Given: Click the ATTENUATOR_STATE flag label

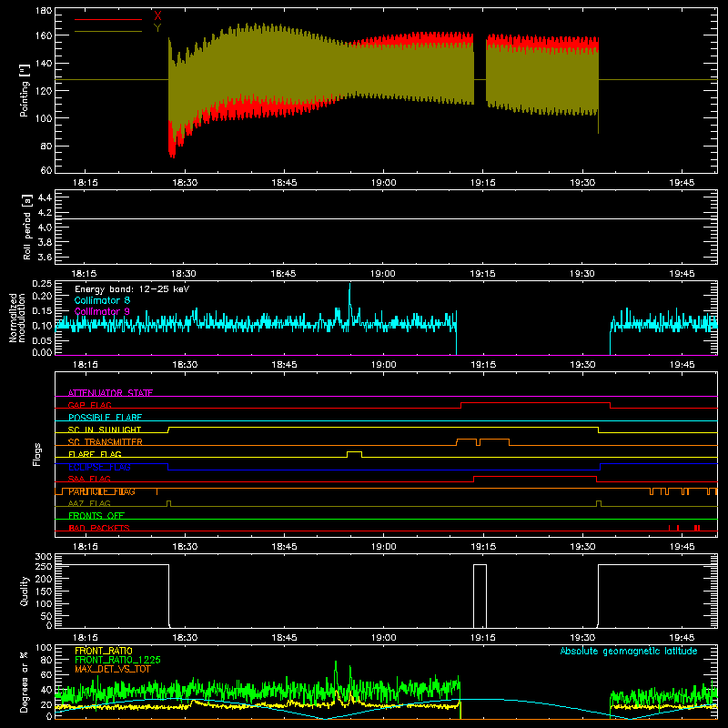Looking at the screenshot, I should [x=110, y=393].
